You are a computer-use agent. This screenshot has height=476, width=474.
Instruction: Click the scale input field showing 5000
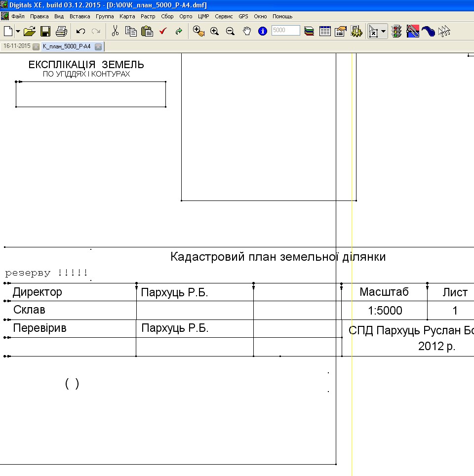click(x=285, y=31)
